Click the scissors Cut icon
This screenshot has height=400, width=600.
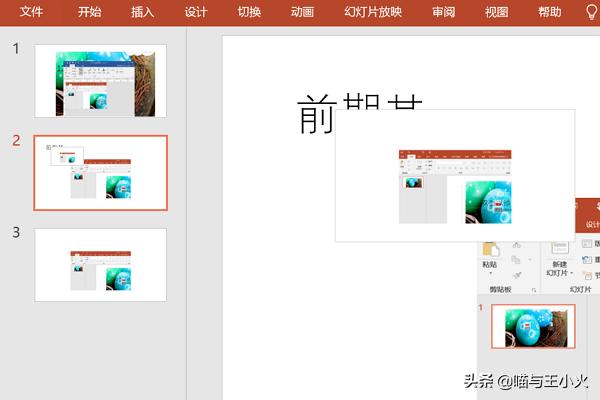tap(516, 244)
